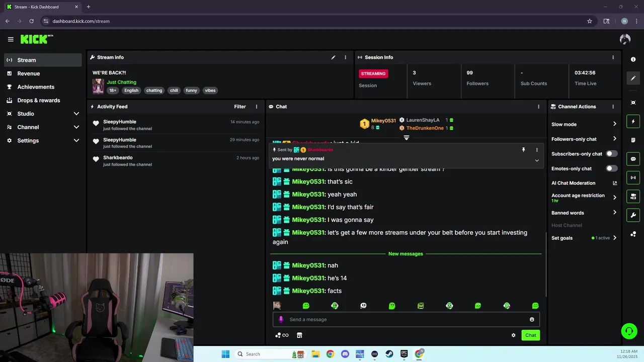Image resolution: width=644 pixels, height=362 pixels.
Task: Click the pencil icon in right sidebar
Action: tap(633, 78)
